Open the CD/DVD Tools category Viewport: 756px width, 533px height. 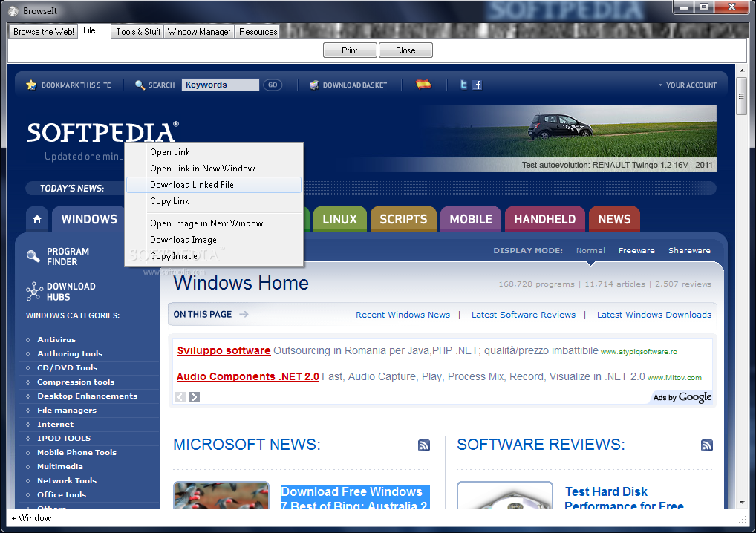(x=67, y=367)
